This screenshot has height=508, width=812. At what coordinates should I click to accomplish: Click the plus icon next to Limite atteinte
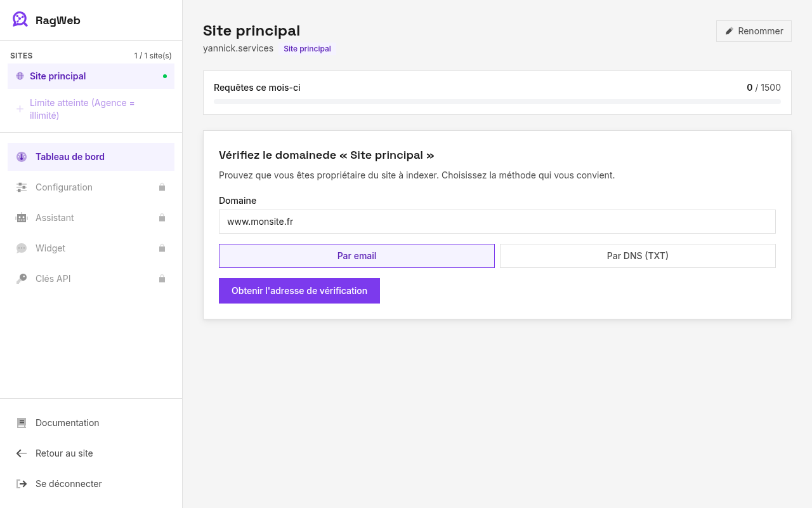coord(20,109)
